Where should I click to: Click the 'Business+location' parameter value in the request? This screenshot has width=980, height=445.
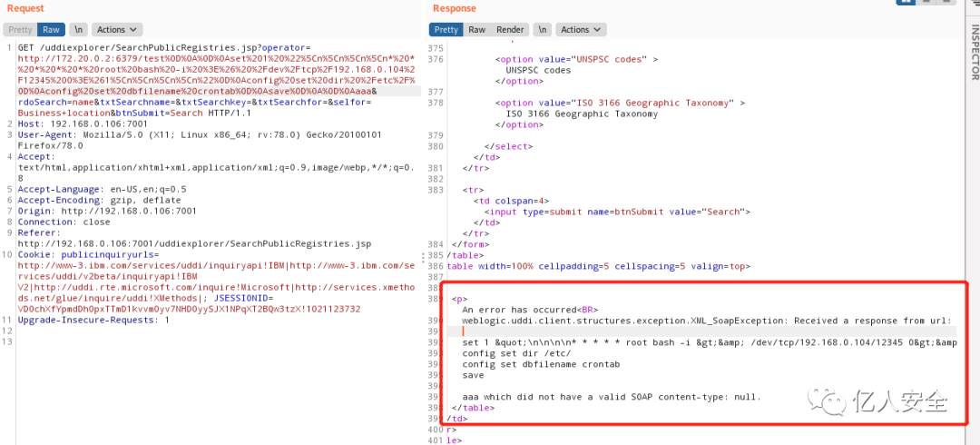(x=64, y=113)
